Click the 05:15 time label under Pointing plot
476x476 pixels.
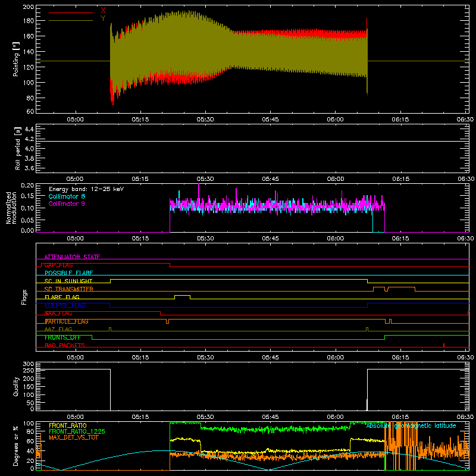pos(140,120)
